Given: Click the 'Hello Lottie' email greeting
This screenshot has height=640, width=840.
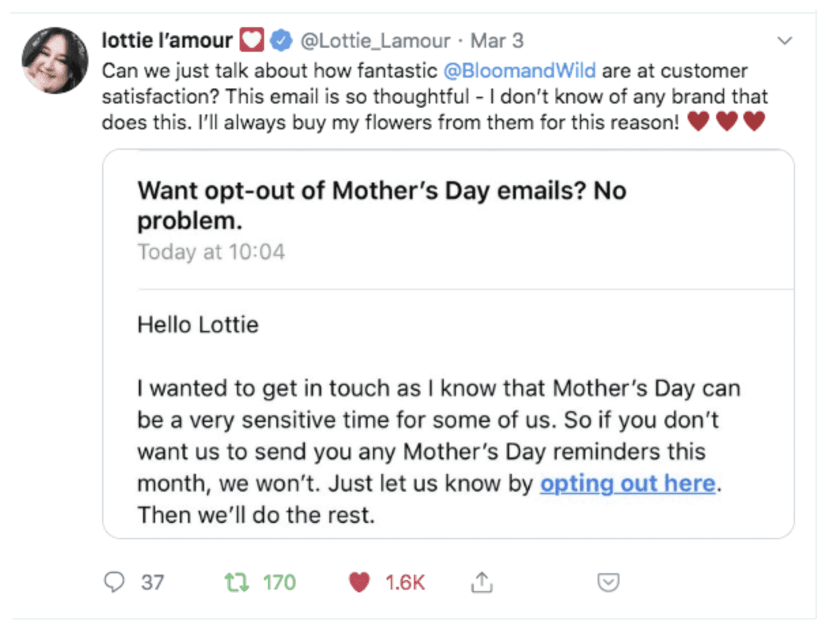Looking at the screenshot, I should click(x=198, y=324).
